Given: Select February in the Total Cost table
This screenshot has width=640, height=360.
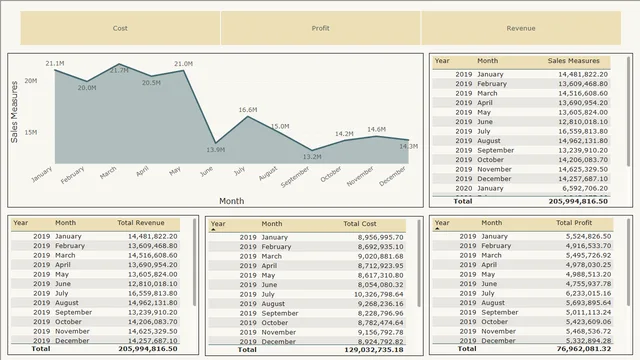Looking at the screenshot, I should tap(276, 247).
